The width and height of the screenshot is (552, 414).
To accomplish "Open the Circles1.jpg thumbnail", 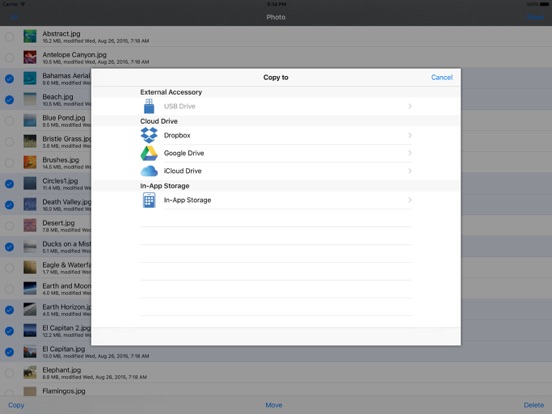I will pos(30,183).
